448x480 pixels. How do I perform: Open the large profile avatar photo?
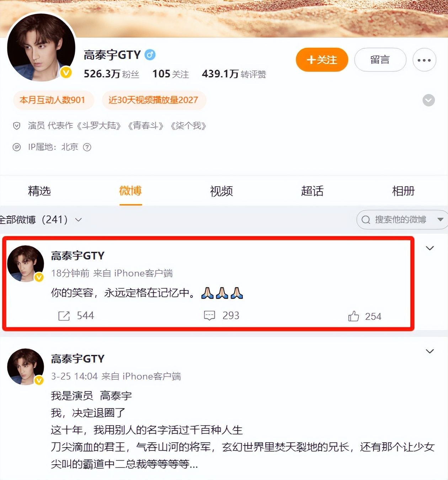41,47
